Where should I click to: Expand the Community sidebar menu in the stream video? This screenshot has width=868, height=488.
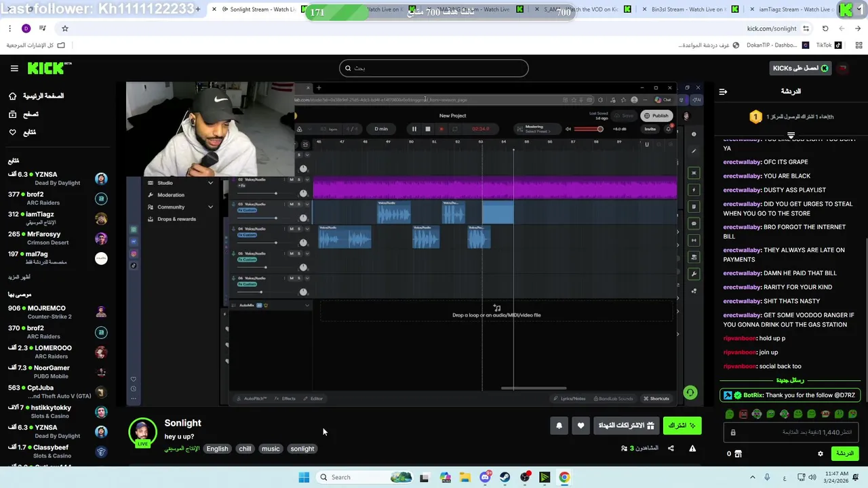210,207
